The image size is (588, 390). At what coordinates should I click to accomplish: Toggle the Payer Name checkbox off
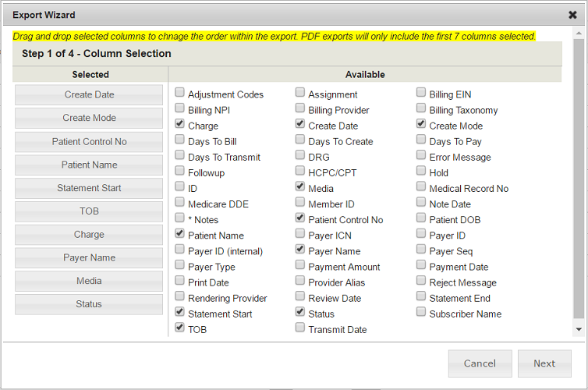click(300, 250)
